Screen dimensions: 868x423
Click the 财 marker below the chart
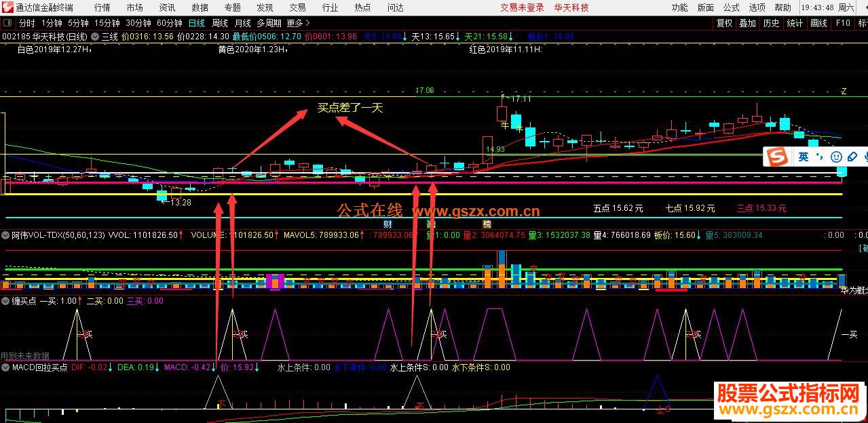click(x=388, y=224)
